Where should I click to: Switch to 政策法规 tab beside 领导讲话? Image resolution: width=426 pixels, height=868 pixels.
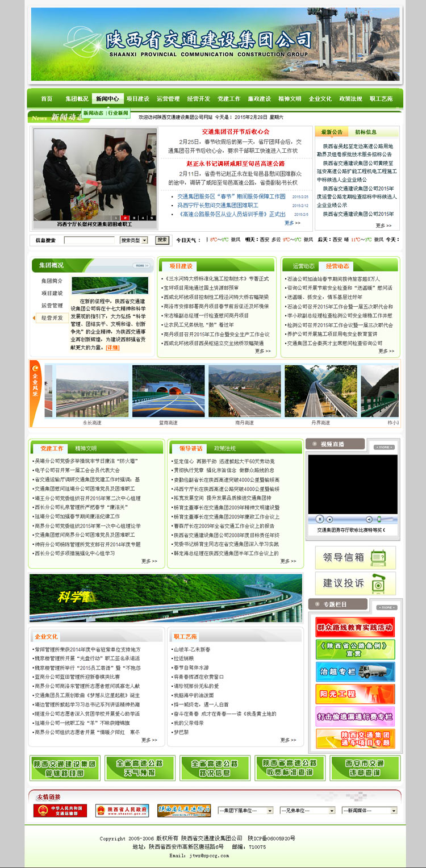tap(225, 448)
